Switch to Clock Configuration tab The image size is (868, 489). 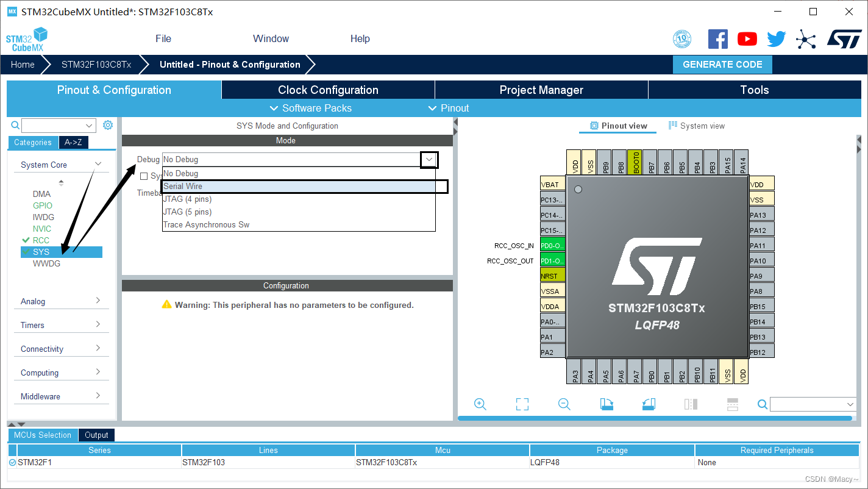coord(328,90)
